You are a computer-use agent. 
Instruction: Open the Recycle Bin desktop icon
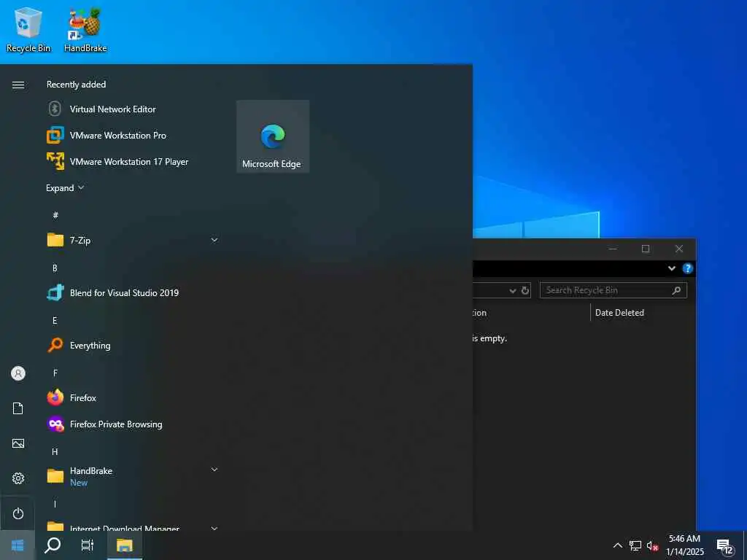click(28, 29)
